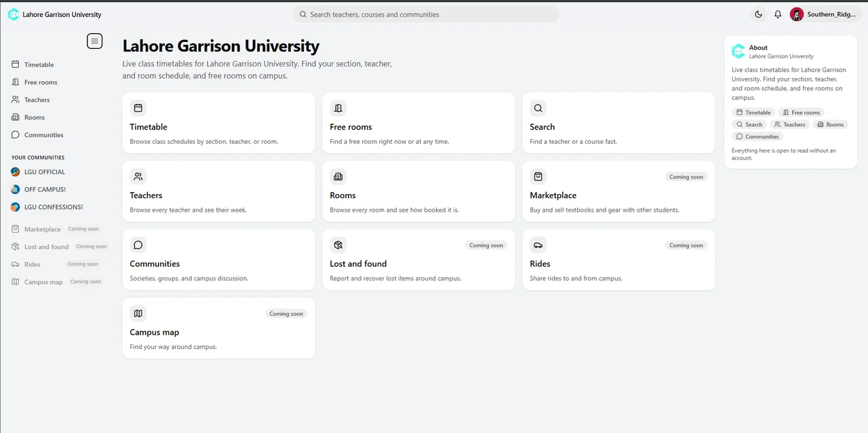Screen dimensions: 868x433
Task: Click the magnifier icon on Search card
Action: pos(538,108)
